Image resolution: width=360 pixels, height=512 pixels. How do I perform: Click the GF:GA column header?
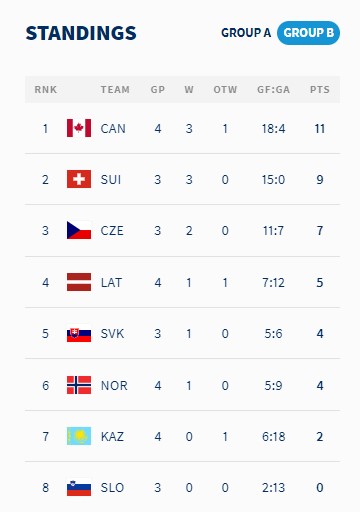273,89
